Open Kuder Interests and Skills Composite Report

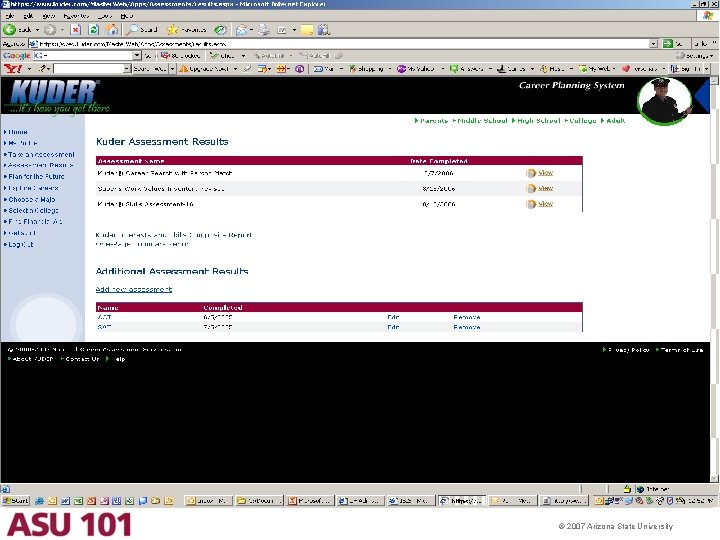pos(174,235)
